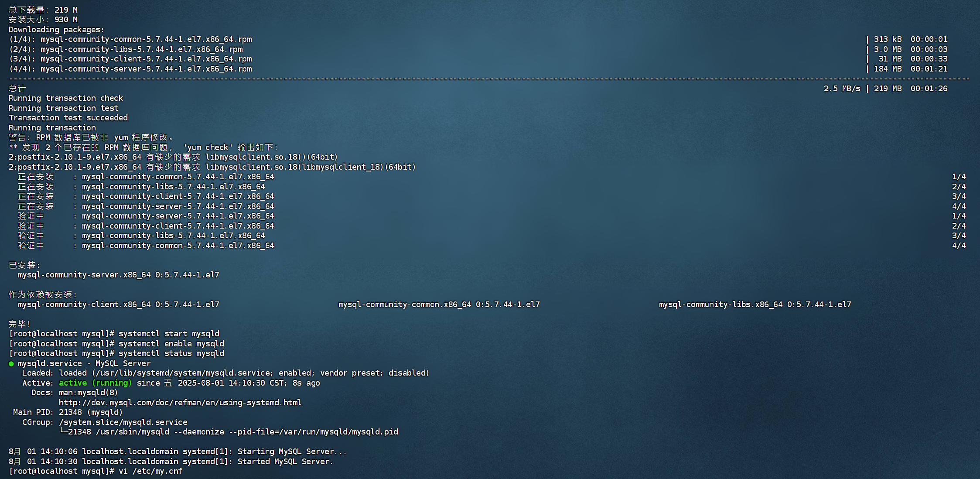Click the '184 MB' download size value
Viewport: 980px width, 479px height.
click(888, 69)
